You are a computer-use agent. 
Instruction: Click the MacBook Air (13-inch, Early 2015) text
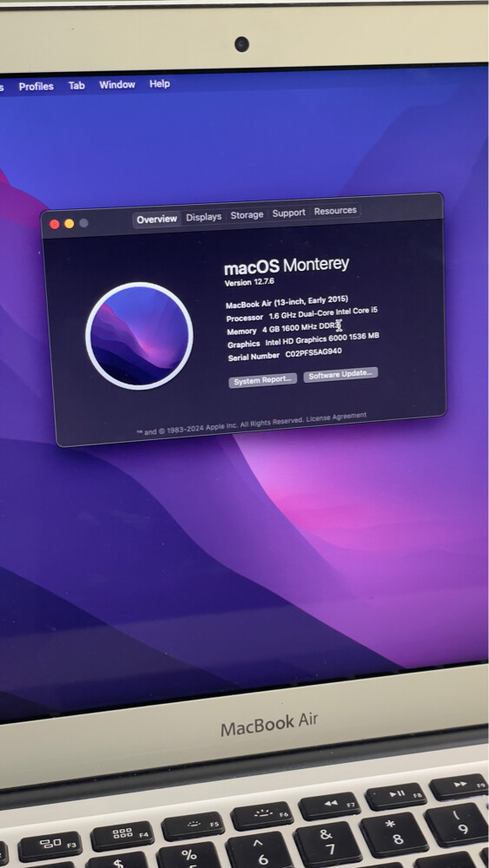(x=287, y=302)
